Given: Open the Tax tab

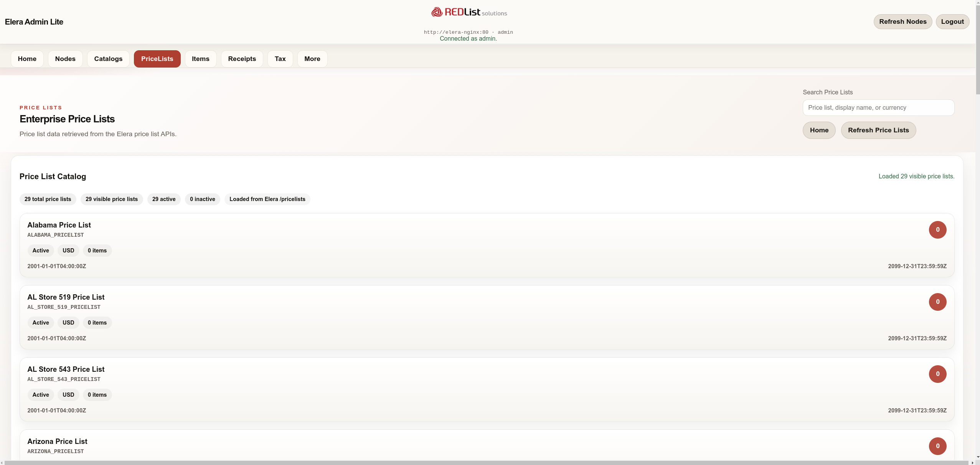Looking at the screenshot, I should click(x=280, y=59).
